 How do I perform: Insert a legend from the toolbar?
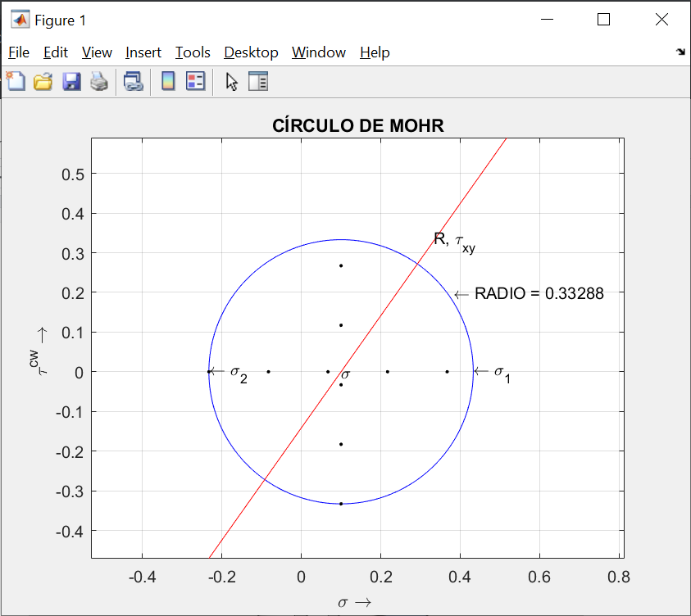tap(195, 81)
